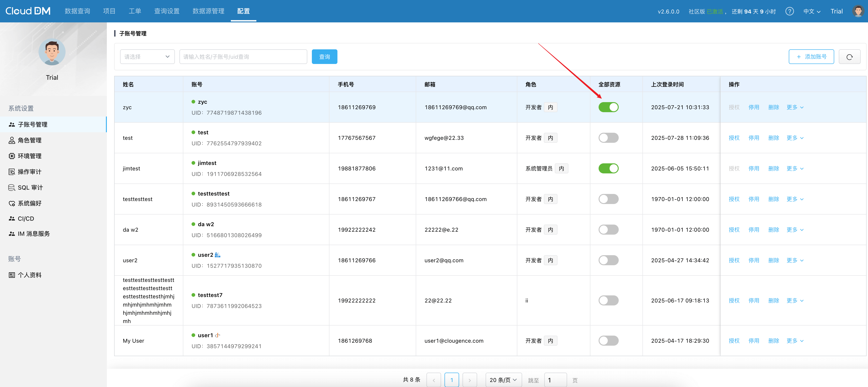Click 删除 for da w2 account
The image size is (868, 387).
click(x=773, y=230)
